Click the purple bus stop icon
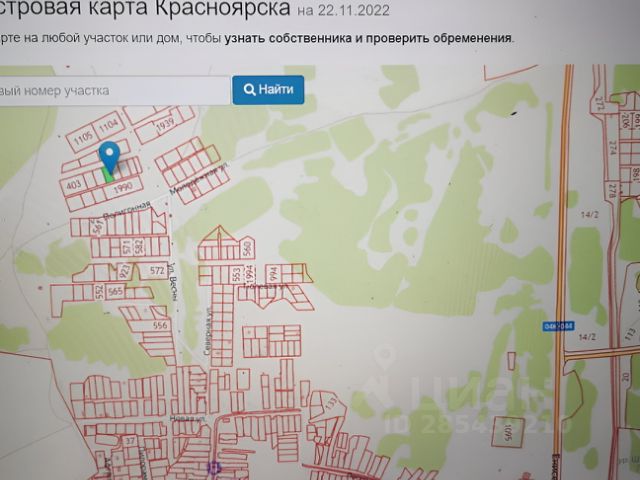The width and height of the screenshot is (640, 480). [212, 466]
